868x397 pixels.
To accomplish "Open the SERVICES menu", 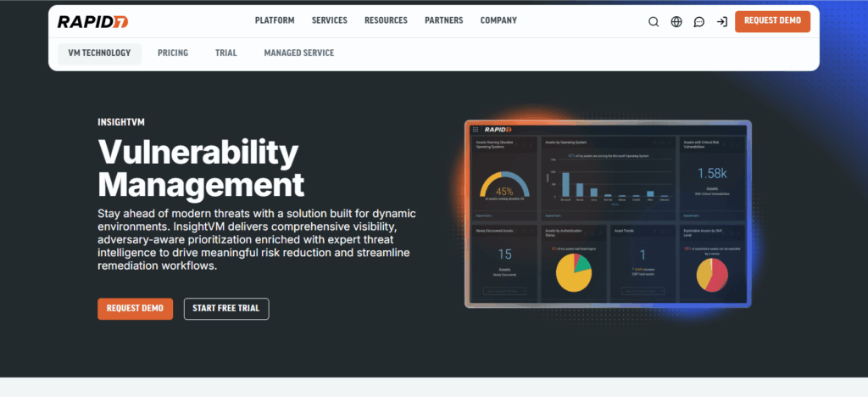I will (x=330, y=20).
